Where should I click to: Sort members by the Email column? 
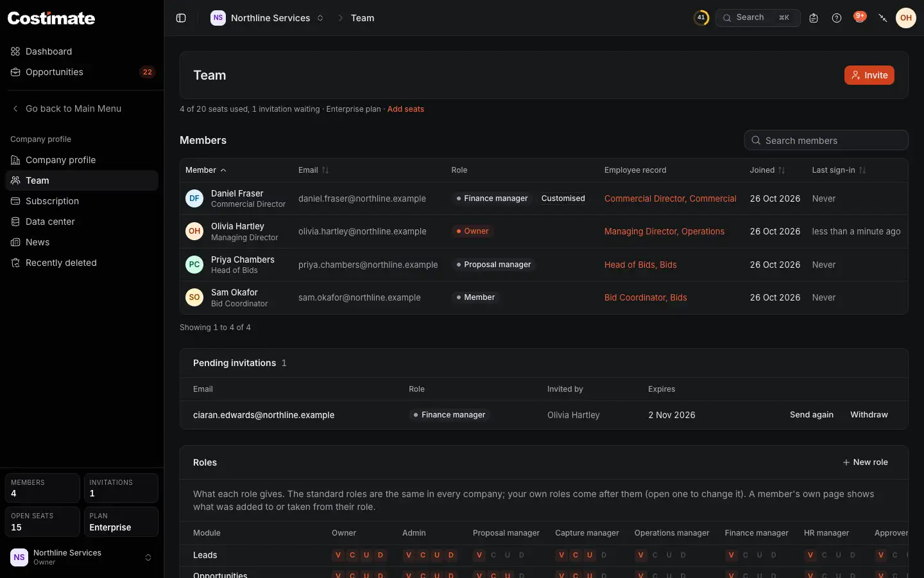(314, 170)
